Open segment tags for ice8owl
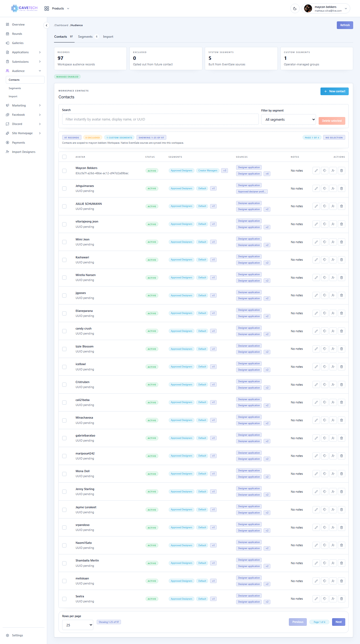360x644 pixels. [325, 367]
